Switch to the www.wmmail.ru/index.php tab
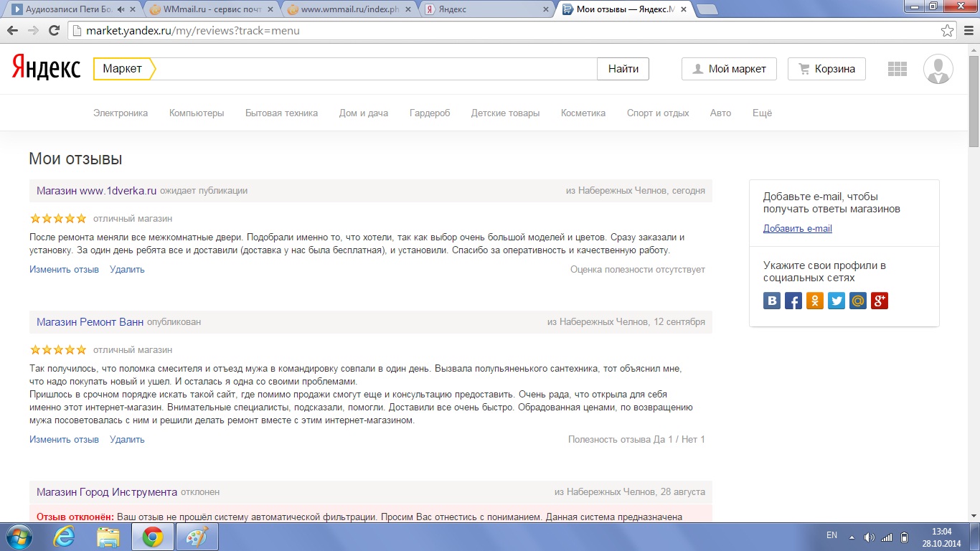The width and height of the screenshot is (980, 551). click(347, 9)
